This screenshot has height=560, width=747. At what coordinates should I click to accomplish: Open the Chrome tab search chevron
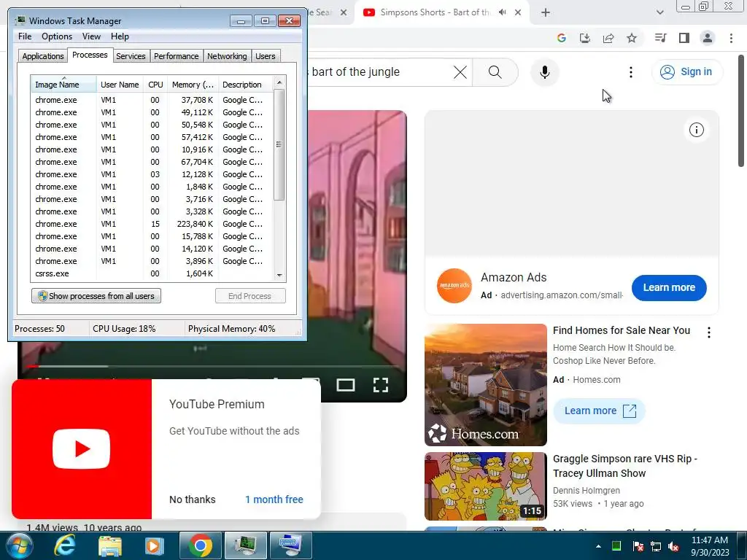(659, 12)
